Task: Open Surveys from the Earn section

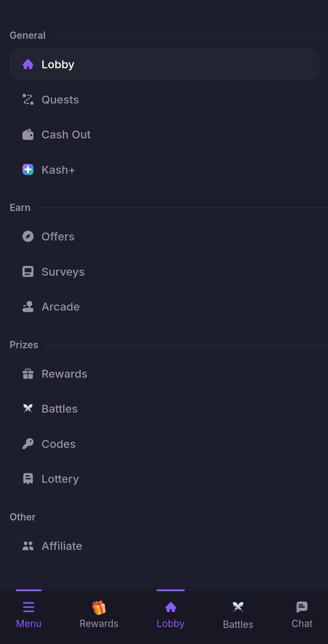Action: coord(164,272)
